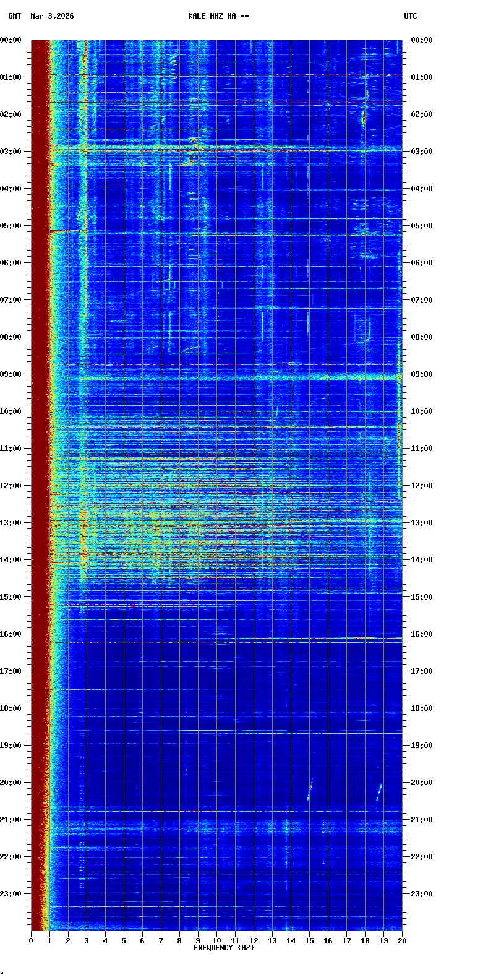
Task: Click the 15 Hz tick label on frequency axis
Action: point(309,941)
